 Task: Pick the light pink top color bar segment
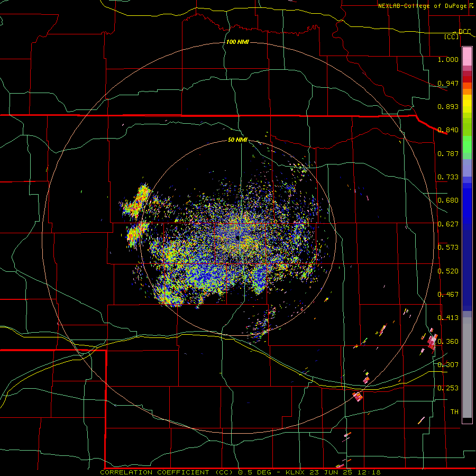tap(467, 56)
